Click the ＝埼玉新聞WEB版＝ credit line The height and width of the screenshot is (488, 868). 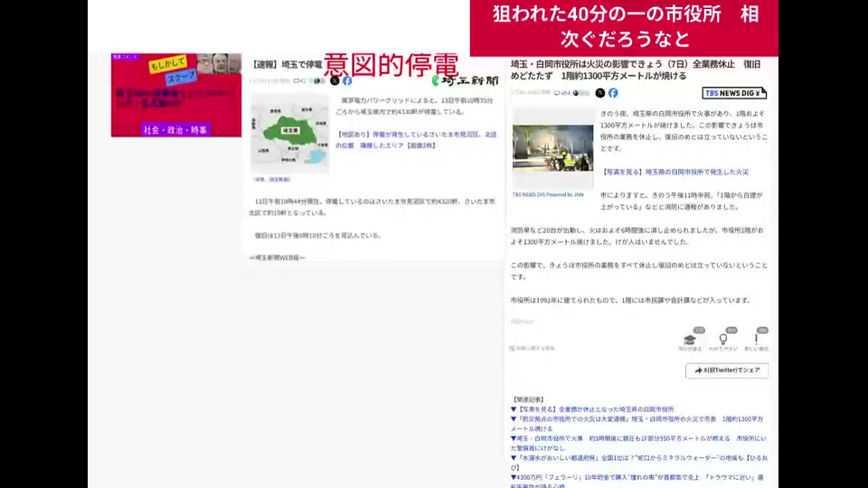277,258
